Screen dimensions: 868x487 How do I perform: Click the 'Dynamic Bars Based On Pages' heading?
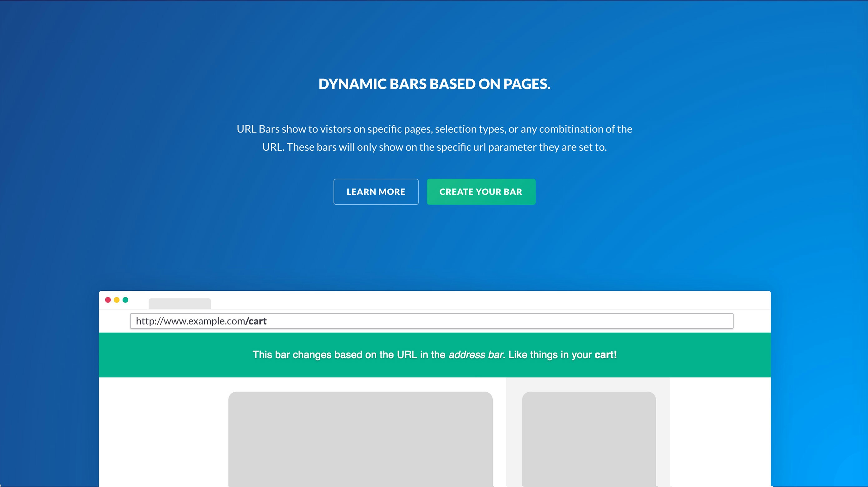point(434,84)
